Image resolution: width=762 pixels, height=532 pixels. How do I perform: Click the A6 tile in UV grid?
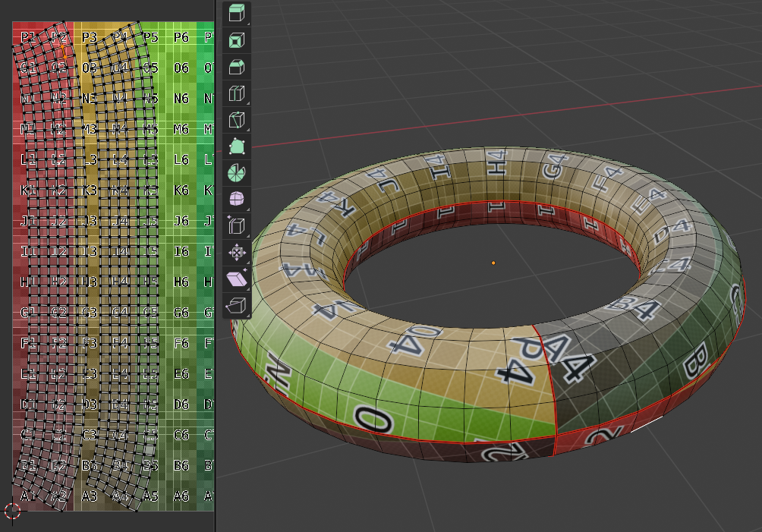(x=181, y=496)
